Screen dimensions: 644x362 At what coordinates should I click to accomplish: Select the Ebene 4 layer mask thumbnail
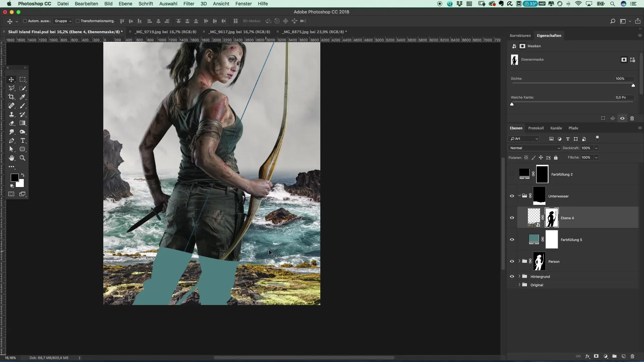point(552,218)
